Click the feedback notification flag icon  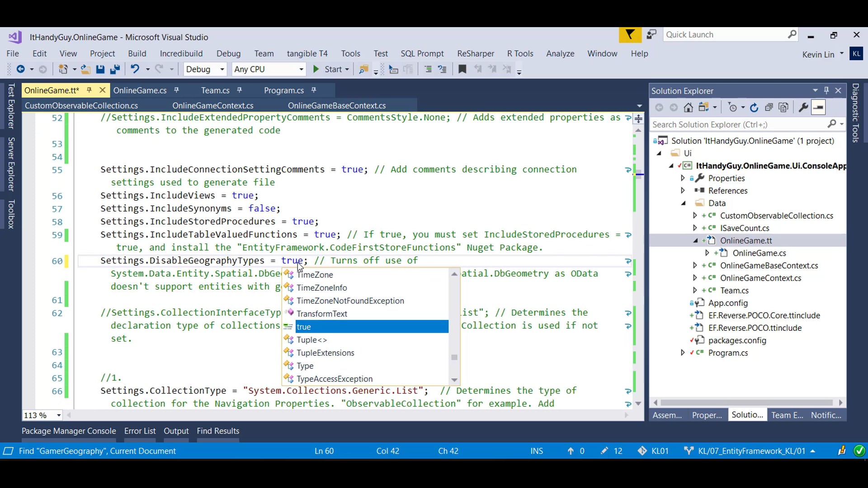point(630,35)
